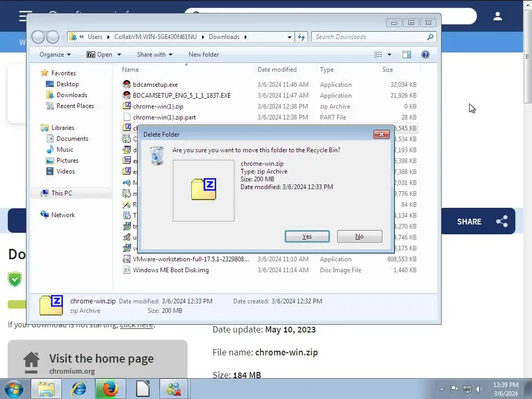
Task: Open the Windows Start menu
Action: 14,389
